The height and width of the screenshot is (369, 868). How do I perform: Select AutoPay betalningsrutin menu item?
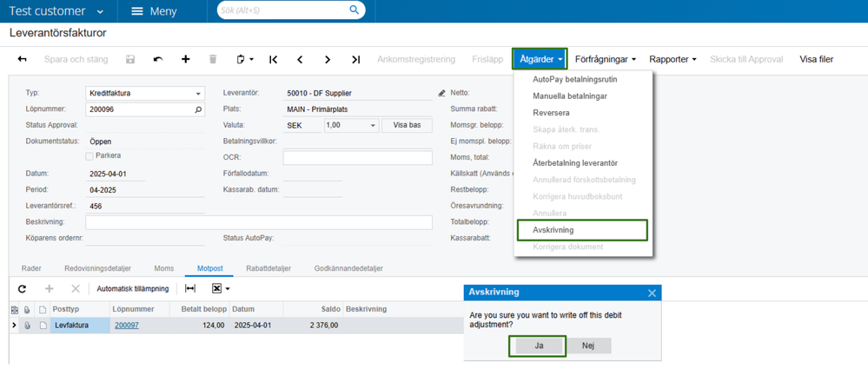point(575,79)
